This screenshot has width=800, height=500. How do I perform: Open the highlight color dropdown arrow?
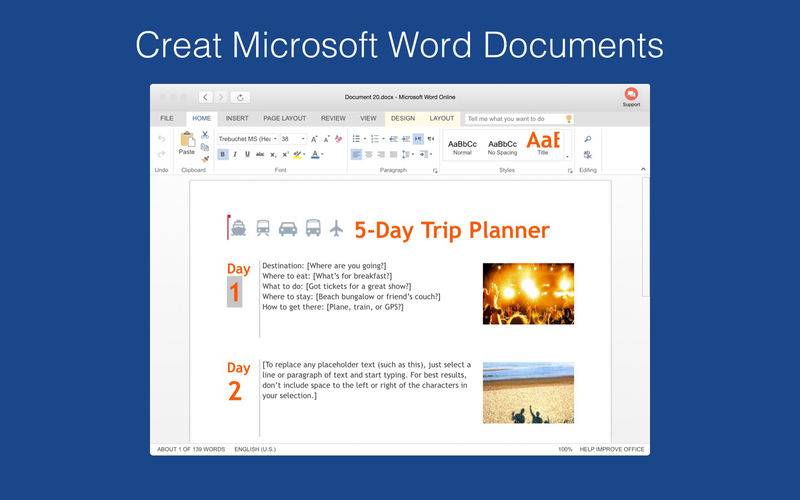pyautogui.click(x=305, y=154)
